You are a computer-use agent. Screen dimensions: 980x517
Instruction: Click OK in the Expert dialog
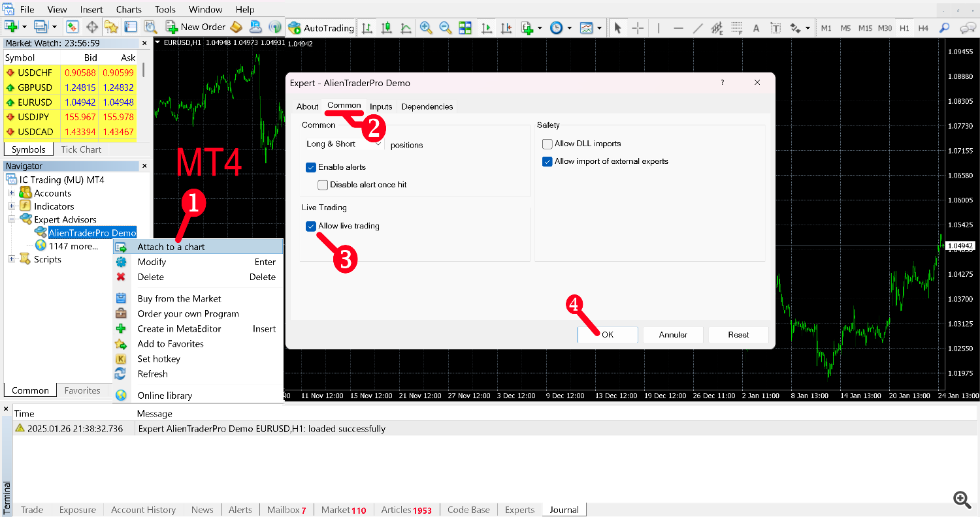click(x=608, y=335)
